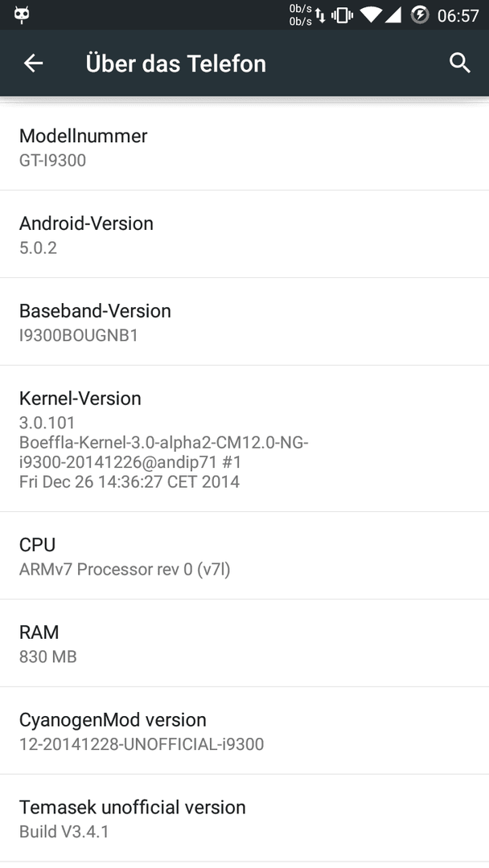Tap the Wi-Fi signal status icon
Viewport: 489px width, 868px height.
pos(371,15)
